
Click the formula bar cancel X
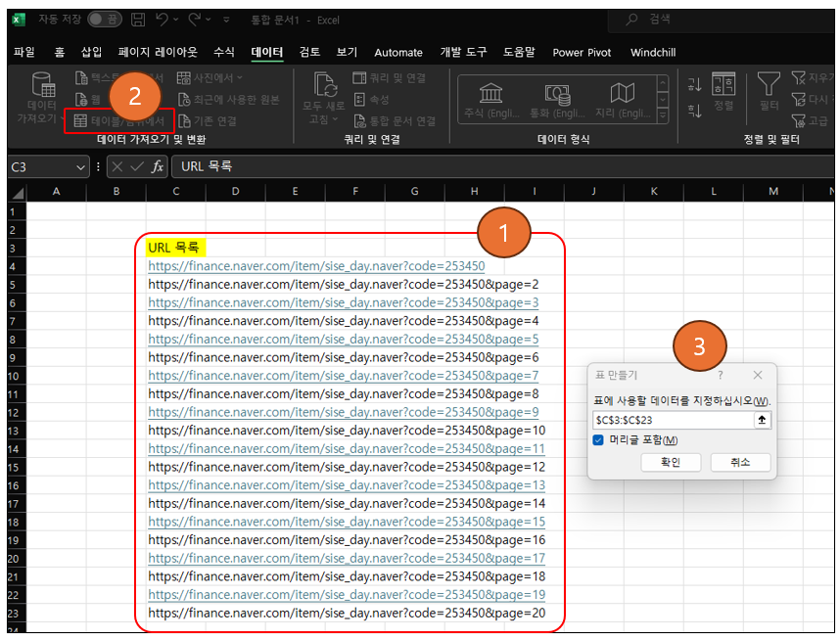(117, 166)
